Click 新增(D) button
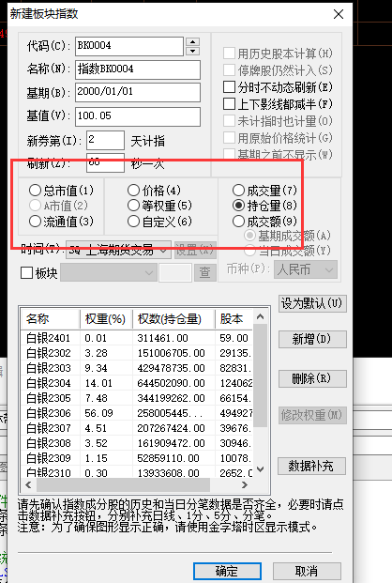The width and height of the screenshot is (392, 583). click(x=312, y=339)
